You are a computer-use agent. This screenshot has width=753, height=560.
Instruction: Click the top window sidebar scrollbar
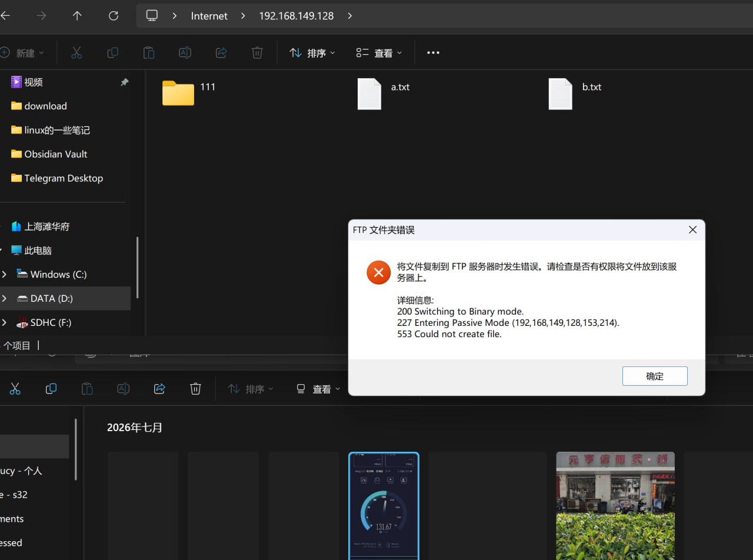(x=138, y=267)
